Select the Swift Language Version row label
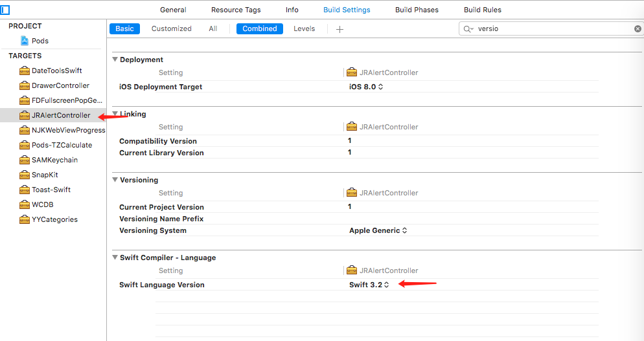The height and width of the screenshot is (341, 644). [162, 285]
